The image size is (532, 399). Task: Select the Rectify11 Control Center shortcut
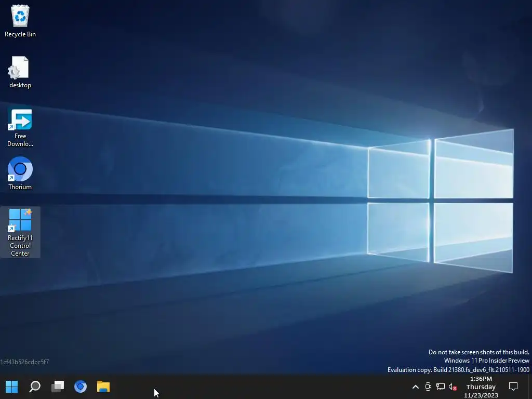pyautogui.click(x=20, y=232)
